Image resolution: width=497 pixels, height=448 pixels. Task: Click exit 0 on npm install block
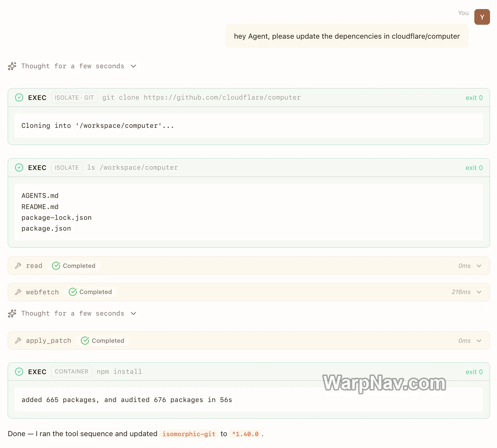pyautogui.click(x=474, y=372)
